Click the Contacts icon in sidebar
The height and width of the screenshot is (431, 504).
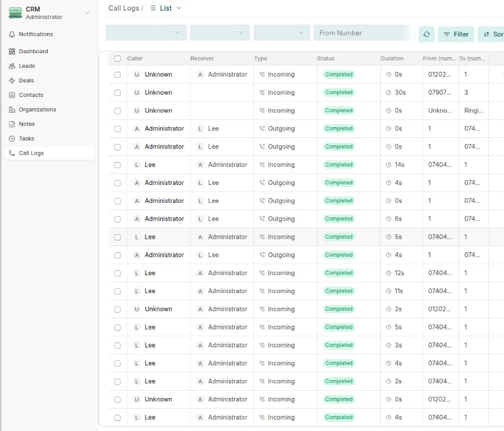pos(12,95)
